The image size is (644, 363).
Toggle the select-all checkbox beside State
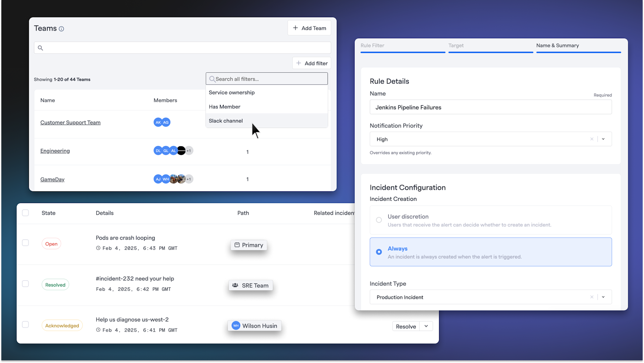point(25,213)
